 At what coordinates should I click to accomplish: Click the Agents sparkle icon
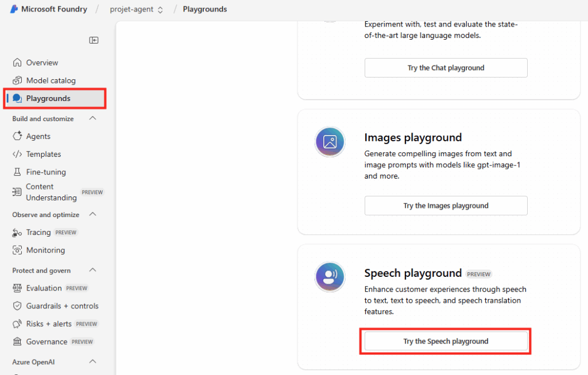(x=17, y=136)
